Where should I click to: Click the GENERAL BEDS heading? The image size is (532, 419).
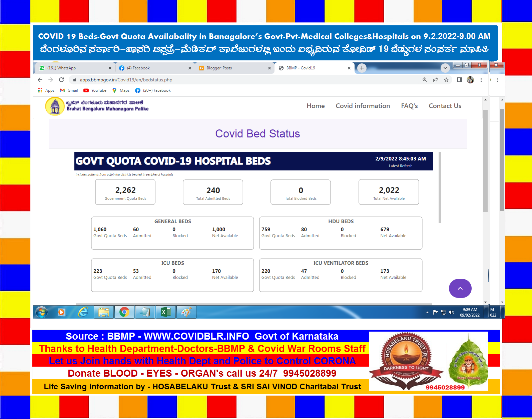pos(172,222)
